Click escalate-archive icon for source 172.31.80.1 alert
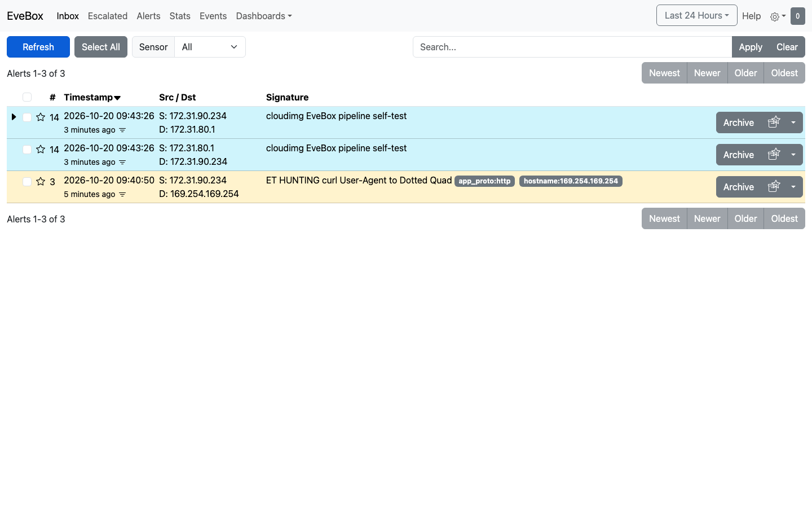 point(774,154)
